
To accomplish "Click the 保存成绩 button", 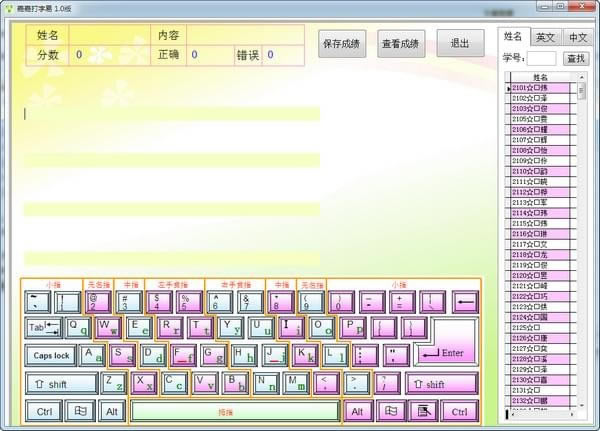I will click(342, 43).
